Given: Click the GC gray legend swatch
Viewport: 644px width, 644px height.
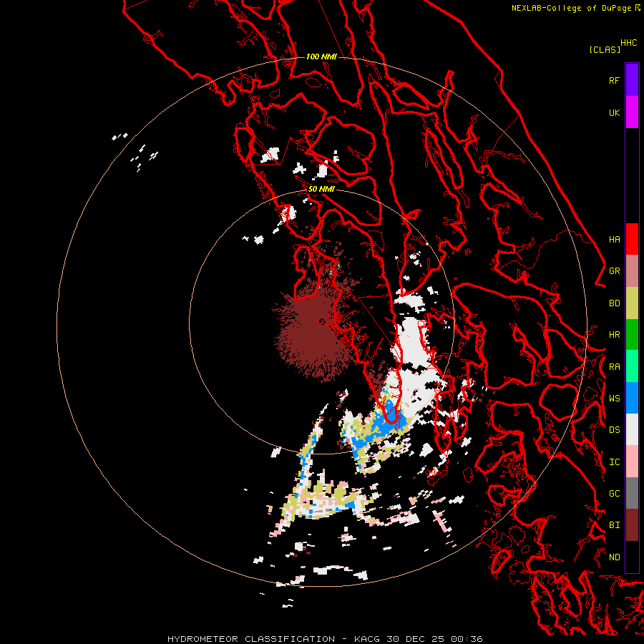Looking at the screenshot, I should 632,493.
